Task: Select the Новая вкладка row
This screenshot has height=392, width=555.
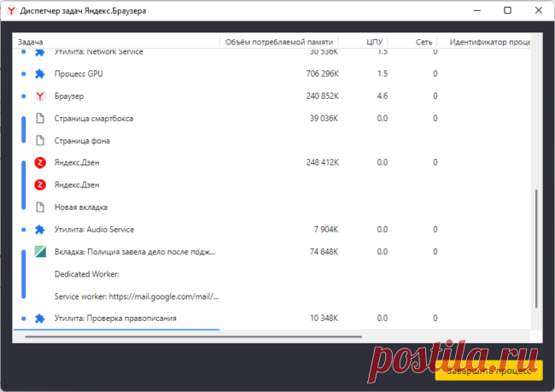Action: 272,208
